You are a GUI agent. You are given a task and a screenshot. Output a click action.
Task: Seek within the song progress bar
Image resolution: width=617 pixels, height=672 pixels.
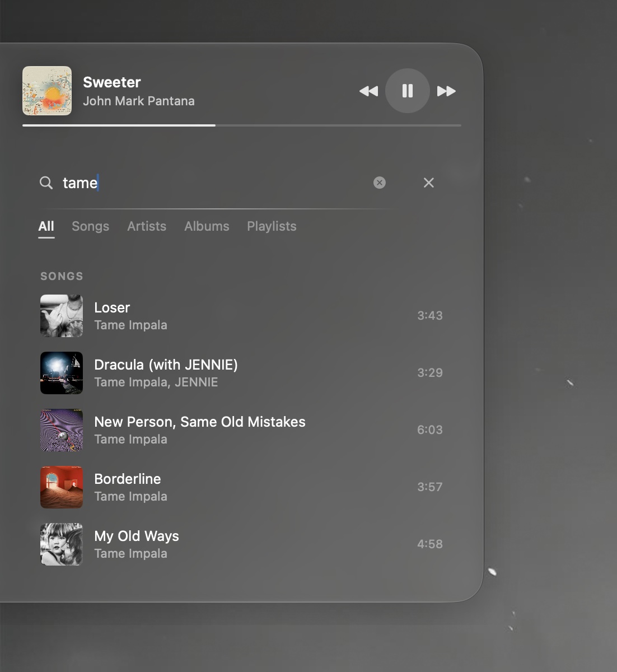click(242, 125)
